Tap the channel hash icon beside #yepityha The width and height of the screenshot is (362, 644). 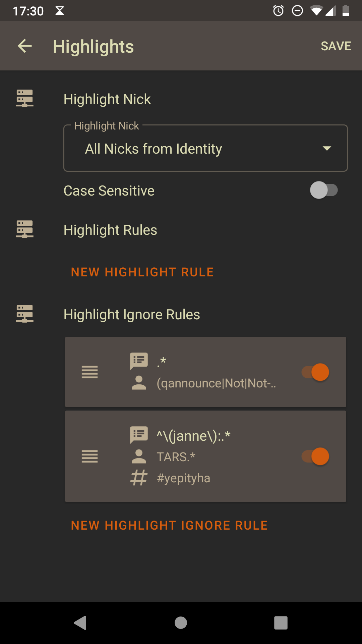click(x=139, y=478)
